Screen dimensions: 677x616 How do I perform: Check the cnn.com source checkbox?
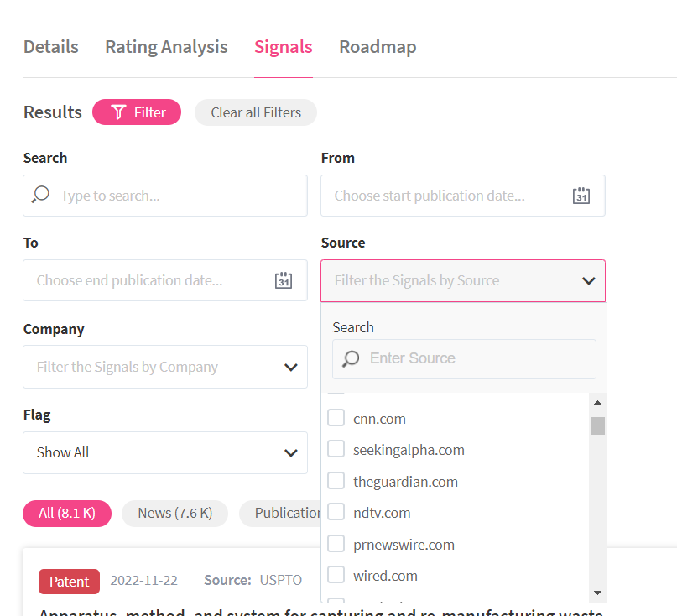click(x=336, y=418)
